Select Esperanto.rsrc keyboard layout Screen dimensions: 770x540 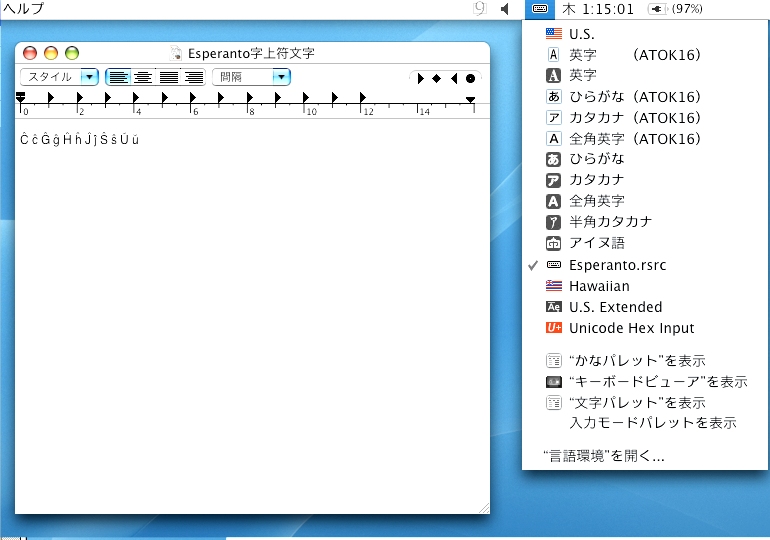pyautogui.click(x=645, y=265)
